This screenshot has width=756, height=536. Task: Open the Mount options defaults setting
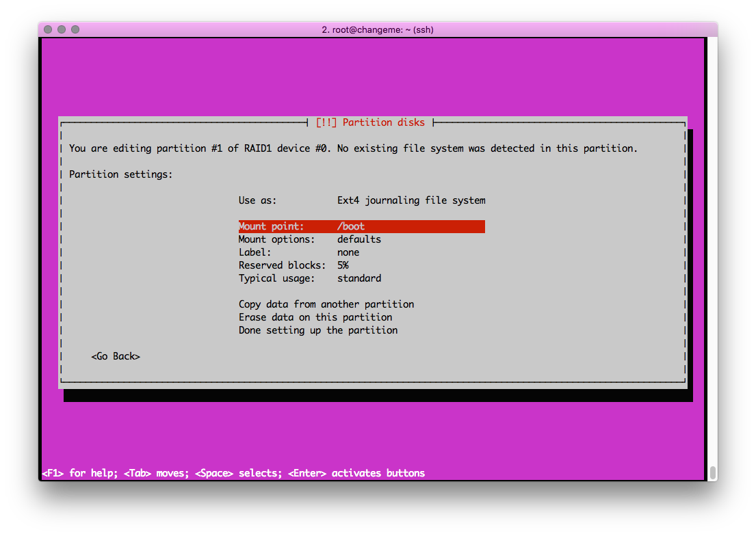[309, 239]
